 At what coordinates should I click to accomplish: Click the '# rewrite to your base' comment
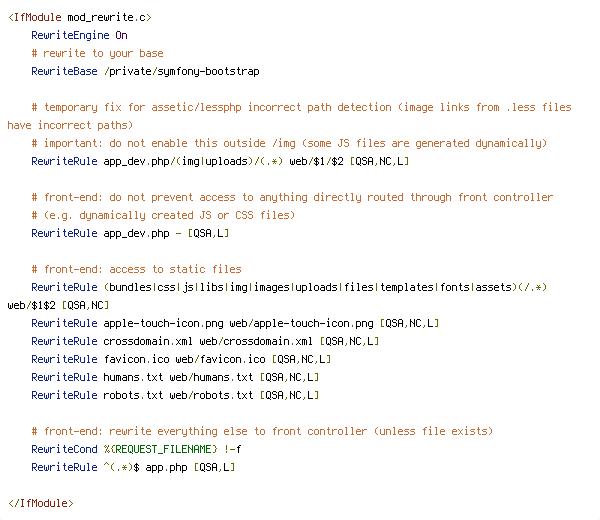coord(98,54)
